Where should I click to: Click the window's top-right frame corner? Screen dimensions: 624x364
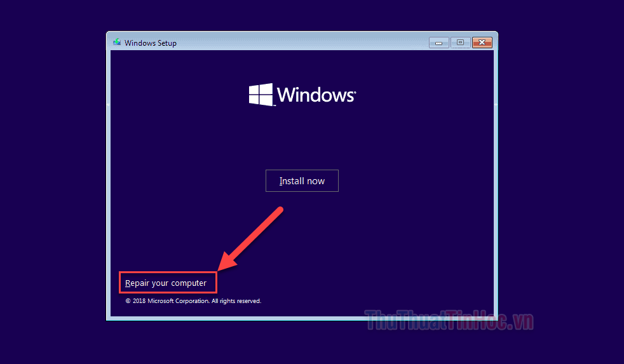pyautogui.click(x=496, y=33)
